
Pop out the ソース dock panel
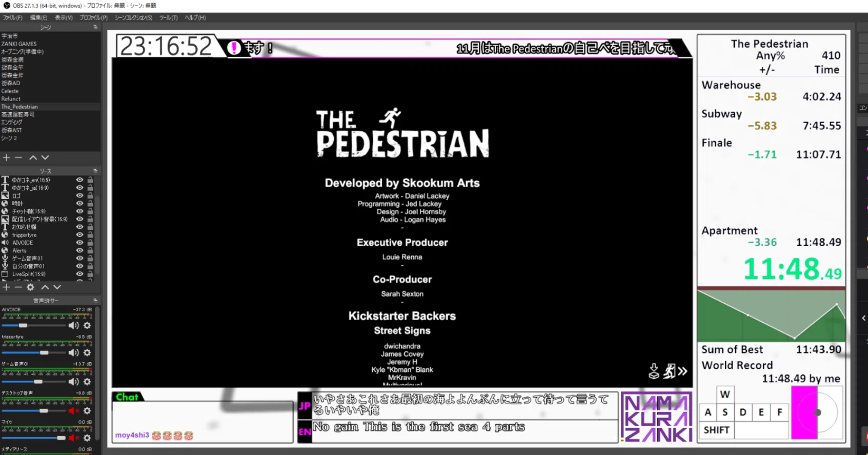pyautogui.click(x=95, y=171)
